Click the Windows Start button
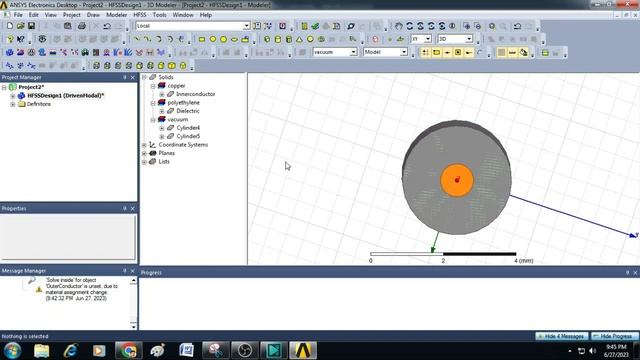The width and height of the screenshot is (640, 360). coord(13,351)
